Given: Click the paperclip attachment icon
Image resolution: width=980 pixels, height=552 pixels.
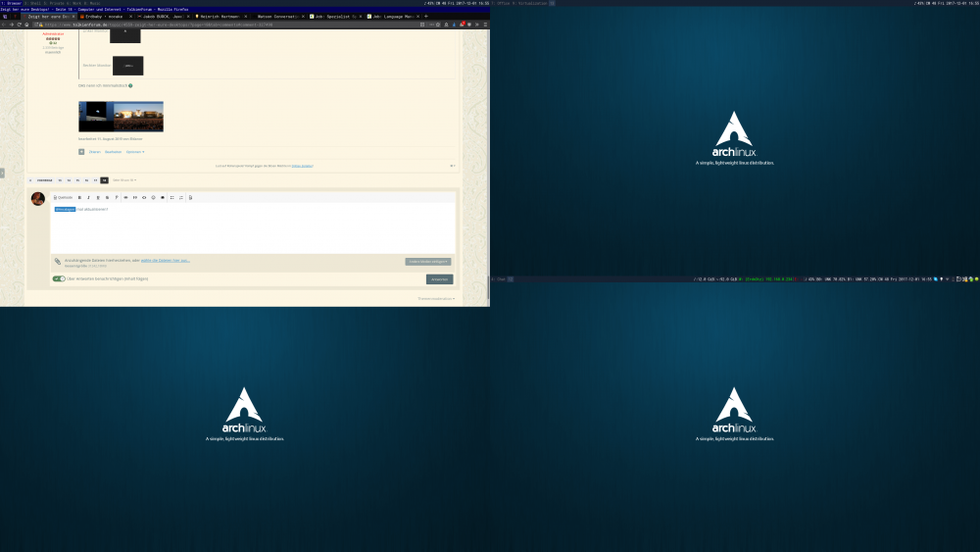Looking at the screenshot, I should point(58,262).
